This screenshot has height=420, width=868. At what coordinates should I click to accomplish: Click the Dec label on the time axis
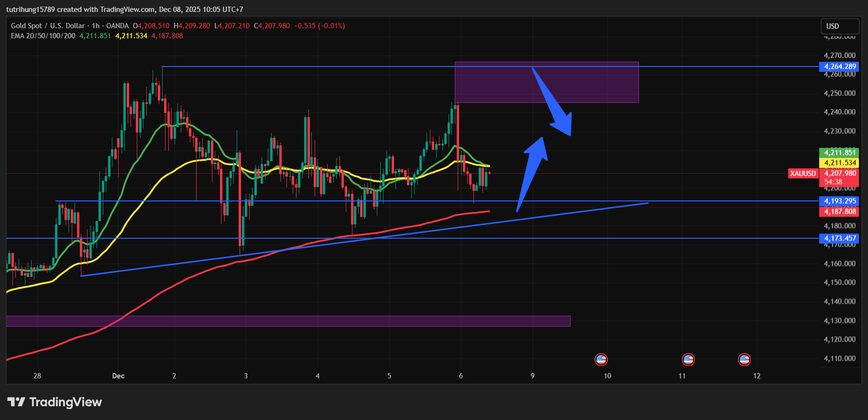[118, 376]
